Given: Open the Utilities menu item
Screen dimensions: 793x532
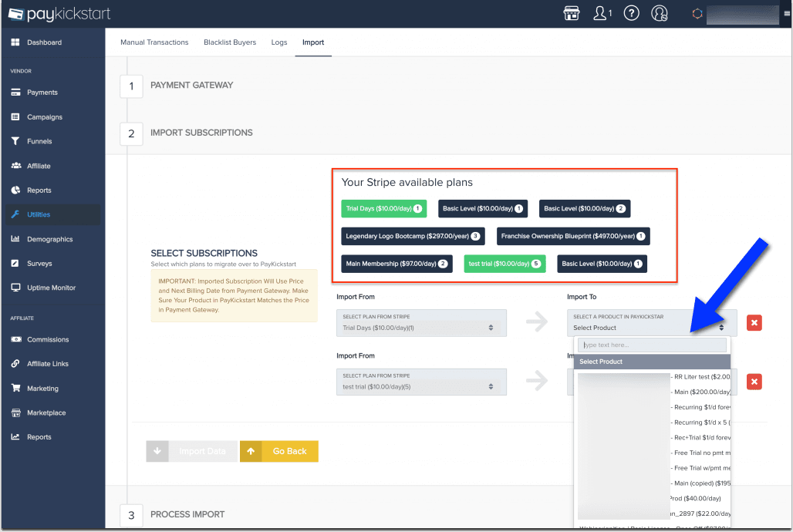Looking at the screenshot, I should tap(53, 214).
